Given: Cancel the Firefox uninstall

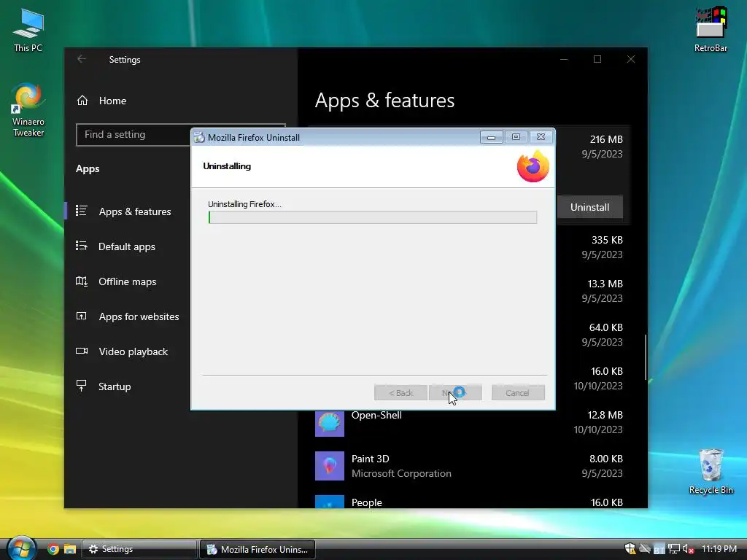Looking at the screenshot, I should (x=518, y=393).
